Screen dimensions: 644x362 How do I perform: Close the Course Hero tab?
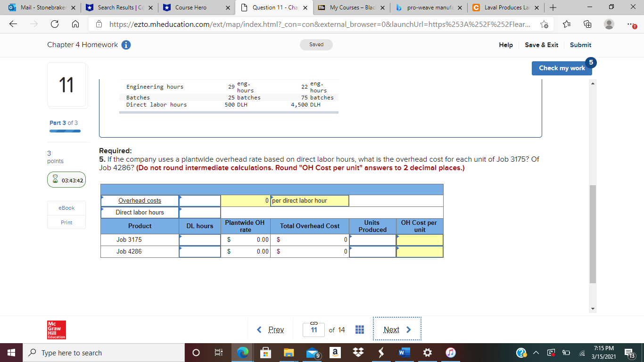click(x=227, y=8)
